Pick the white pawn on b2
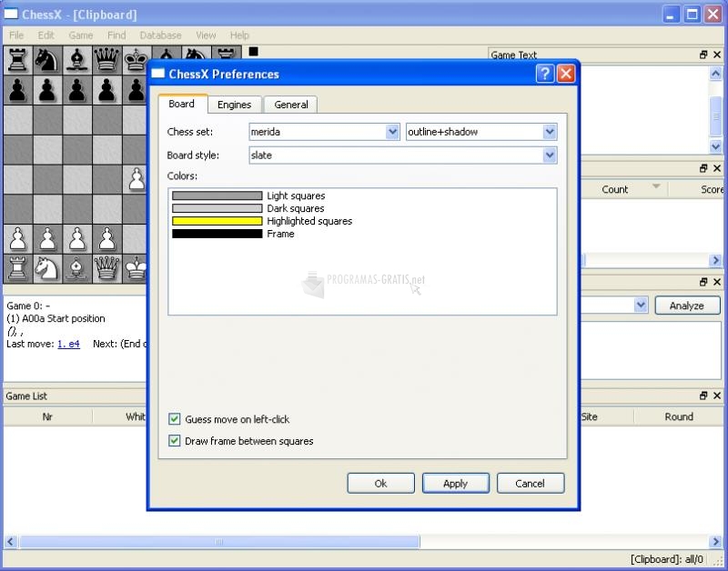728x571 pixels. pos(47,238)
